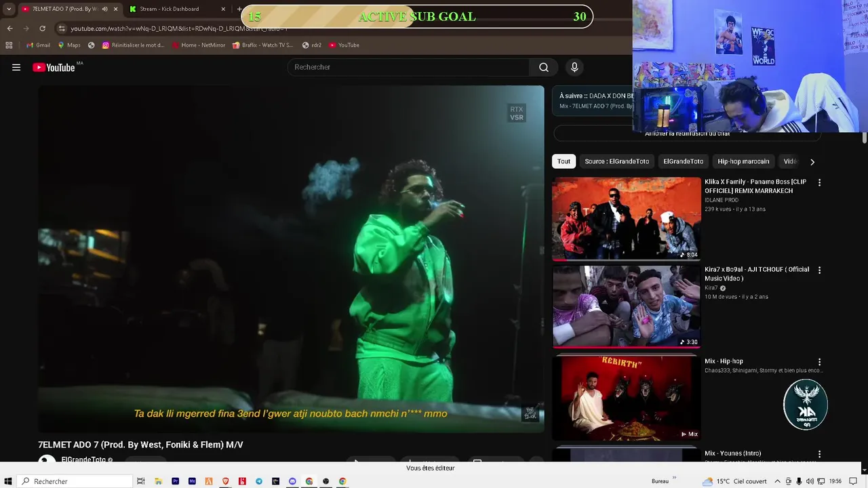Start voice search with the microphone
The image size is (868, 488).
(574, 67)
